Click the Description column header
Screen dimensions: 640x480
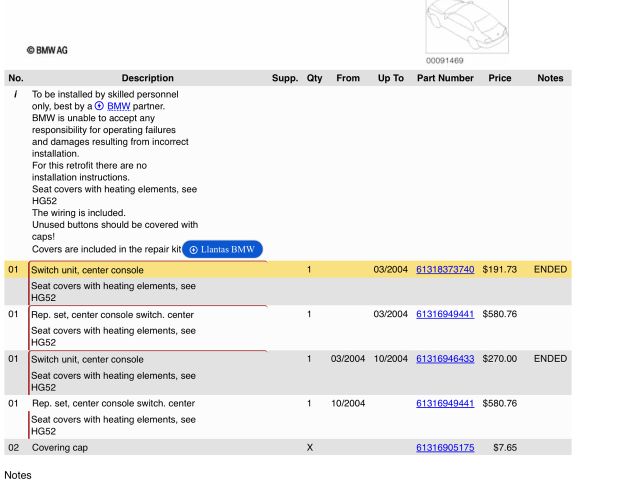[148, 78]
